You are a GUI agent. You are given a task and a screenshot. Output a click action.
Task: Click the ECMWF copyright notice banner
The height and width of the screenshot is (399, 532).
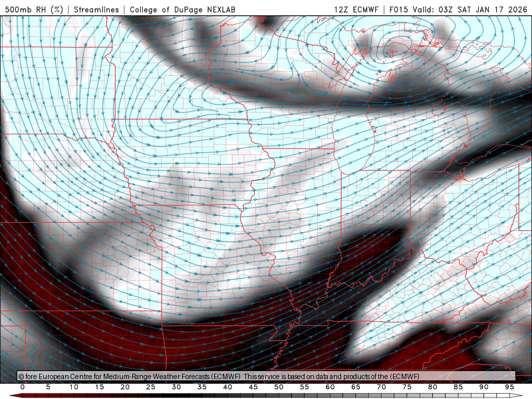pos(267,376)
